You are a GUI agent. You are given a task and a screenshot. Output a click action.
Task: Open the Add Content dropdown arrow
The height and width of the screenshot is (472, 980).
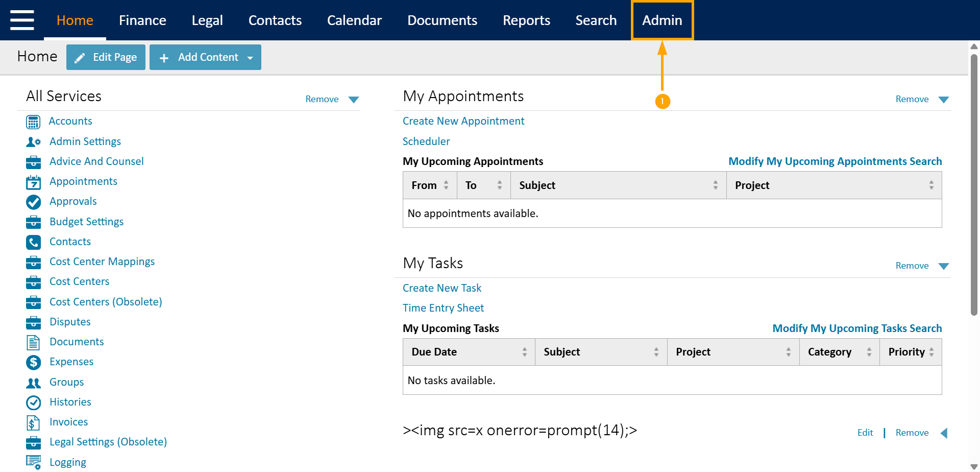point(250,57)
